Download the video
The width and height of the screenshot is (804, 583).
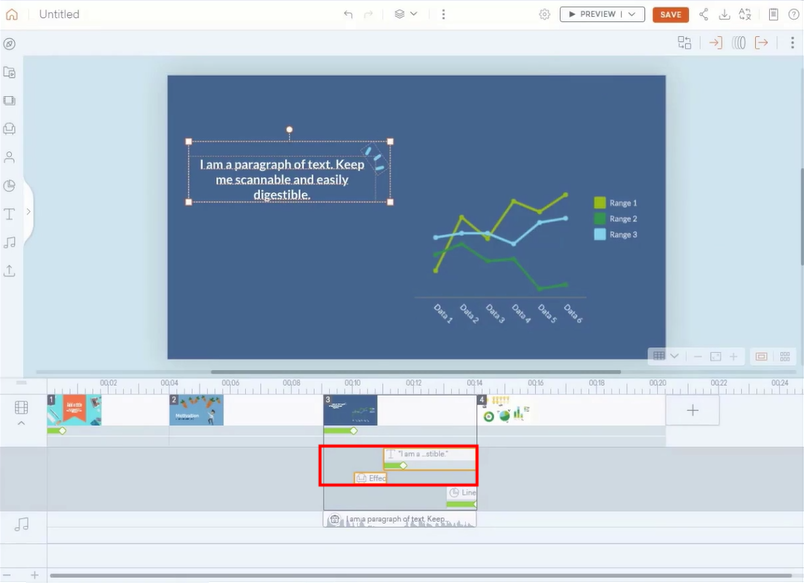pyautogui.click(x=724, y=14)
